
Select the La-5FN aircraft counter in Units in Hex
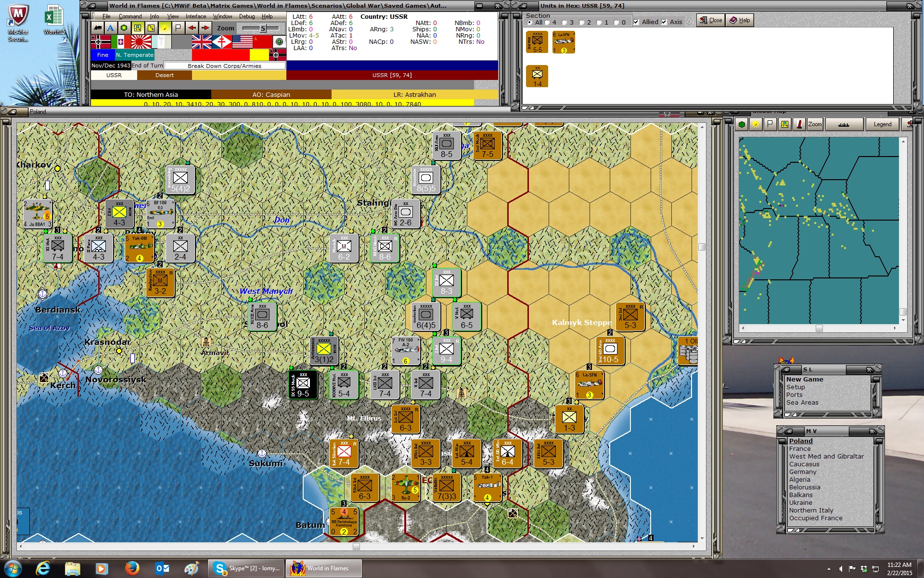563,42
